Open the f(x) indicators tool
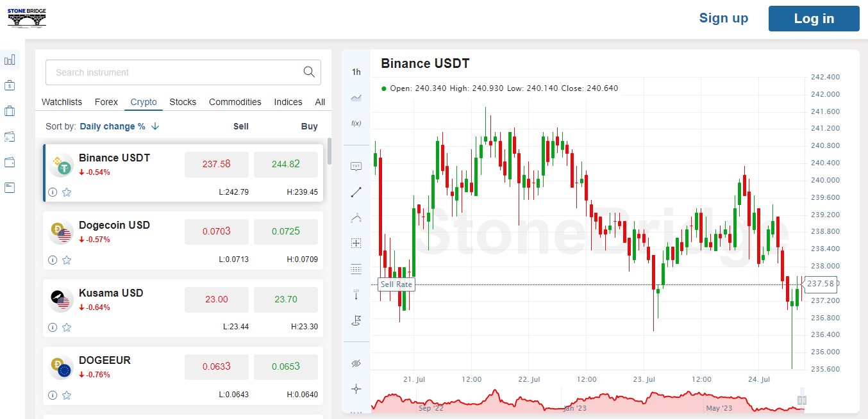Screen dimensions: 868x419 tap(356, 123)
